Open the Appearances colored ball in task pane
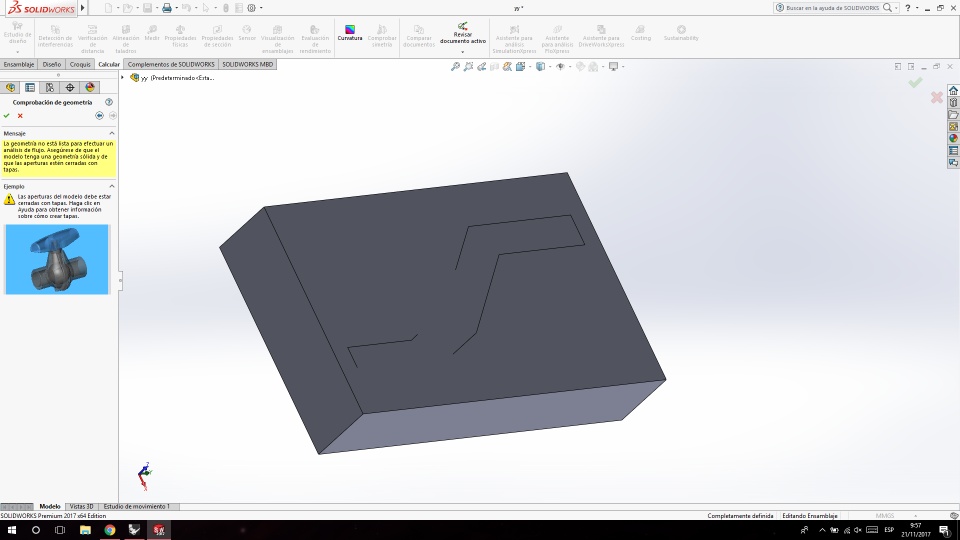Image resolution: width=960 pixels, height=540 pixels. (953, 138)
